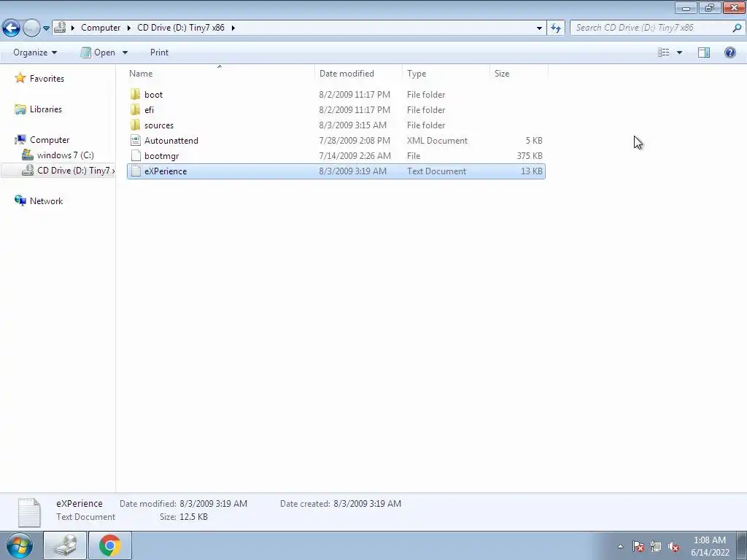Select Libraries in the navigation pane
The height and width of the screenshot is (560, 747).
(46, 109)
